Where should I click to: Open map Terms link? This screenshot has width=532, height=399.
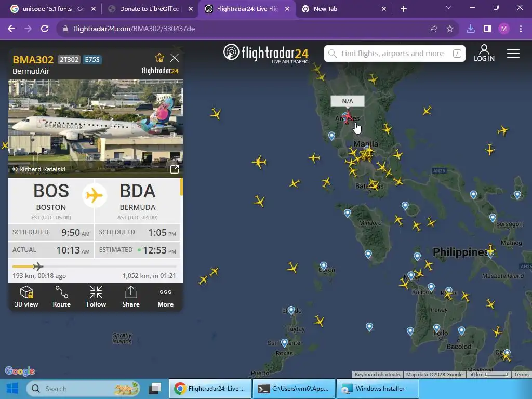click(521, 374)
